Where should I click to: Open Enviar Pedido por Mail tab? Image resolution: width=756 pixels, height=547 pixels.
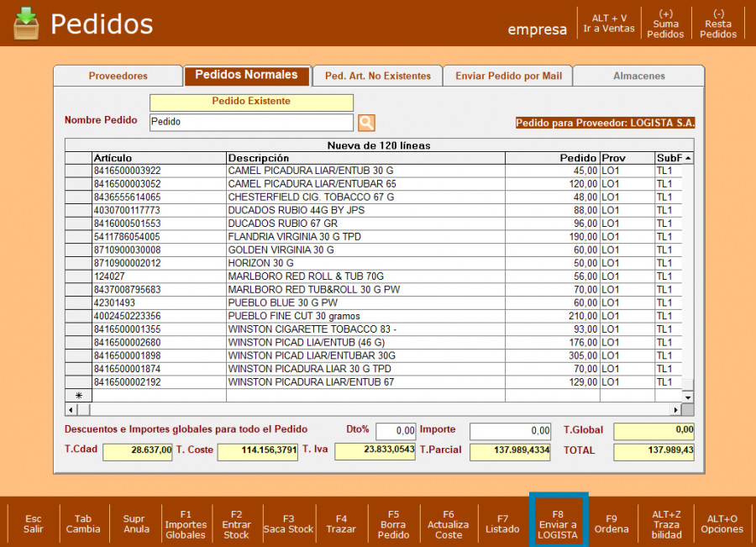click(508, 76)
